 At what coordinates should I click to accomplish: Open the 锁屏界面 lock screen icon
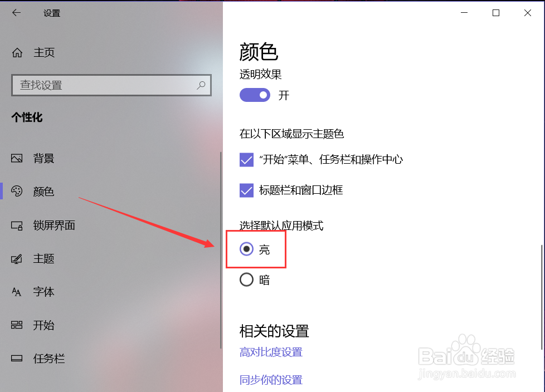[x=17, y=226]
